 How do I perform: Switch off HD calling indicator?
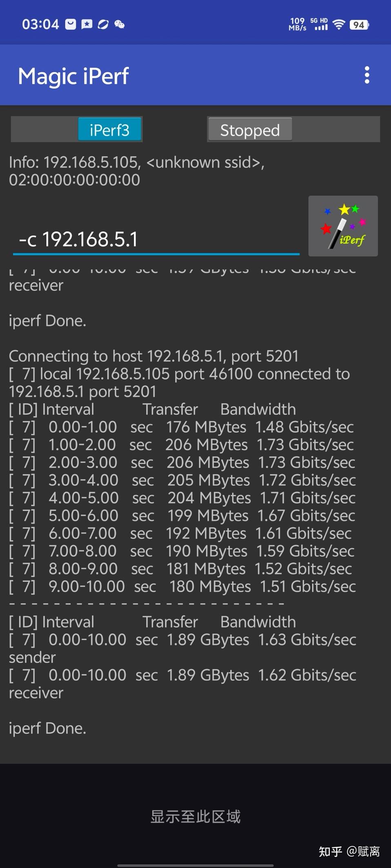(x=324, y=20)
